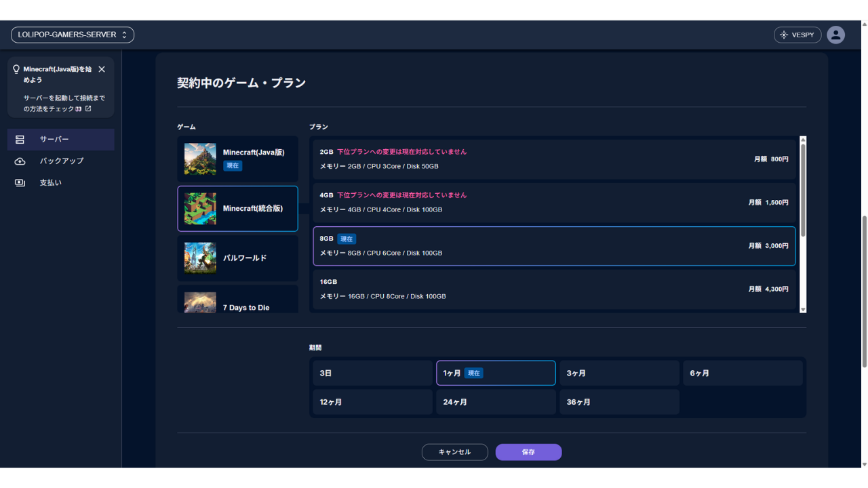
Task: Choose the 12ヶ月 period option
Action: (x=372, y=402)
